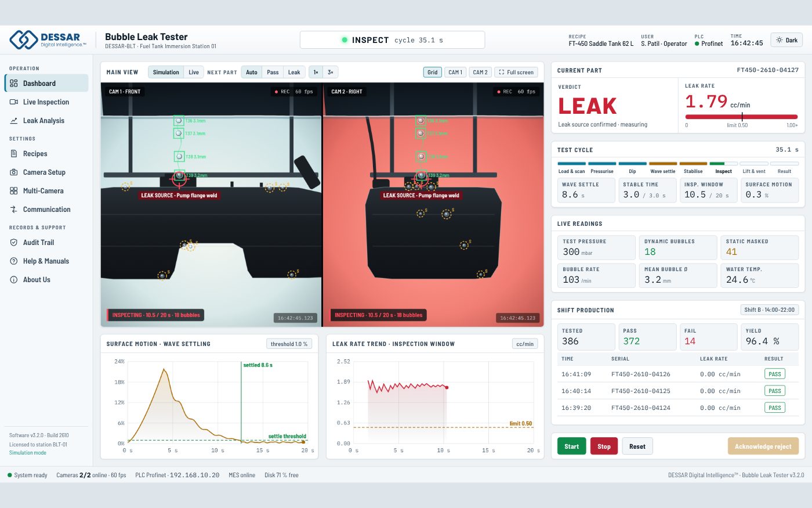Click the threshold 1.0 % chip

(x=289, y=344)
